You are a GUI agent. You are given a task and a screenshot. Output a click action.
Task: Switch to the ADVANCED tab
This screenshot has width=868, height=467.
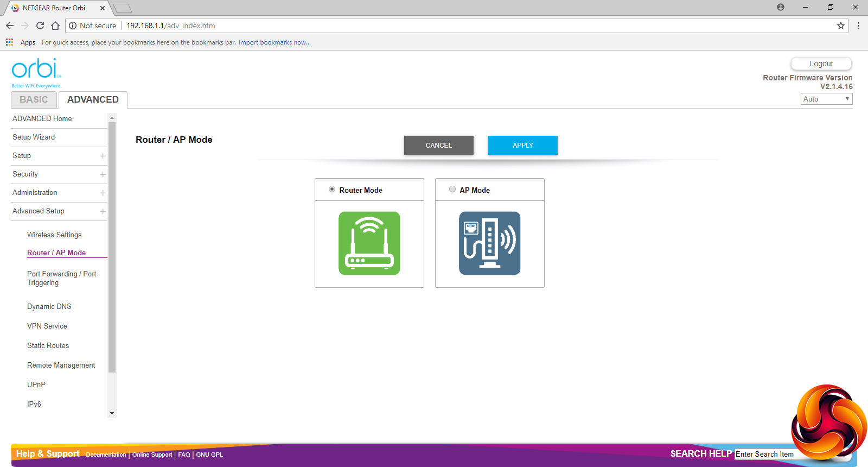[93, 100]
